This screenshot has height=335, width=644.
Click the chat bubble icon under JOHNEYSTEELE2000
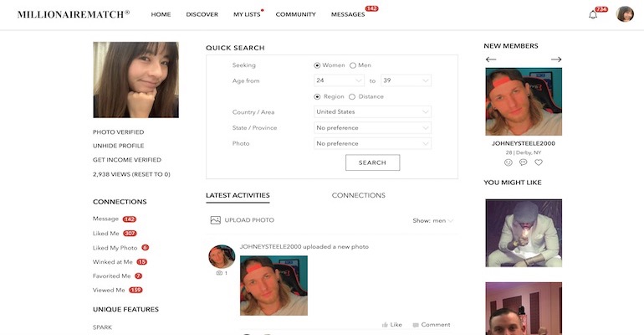point(524,162)
